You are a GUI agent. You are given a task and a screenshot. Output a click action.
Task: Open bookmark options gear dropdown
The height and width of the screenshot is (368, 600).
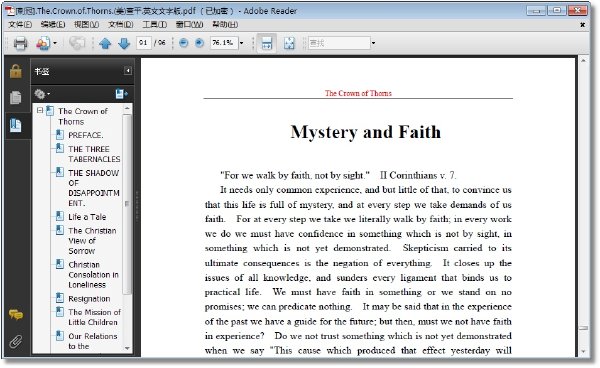coord(42,94)
